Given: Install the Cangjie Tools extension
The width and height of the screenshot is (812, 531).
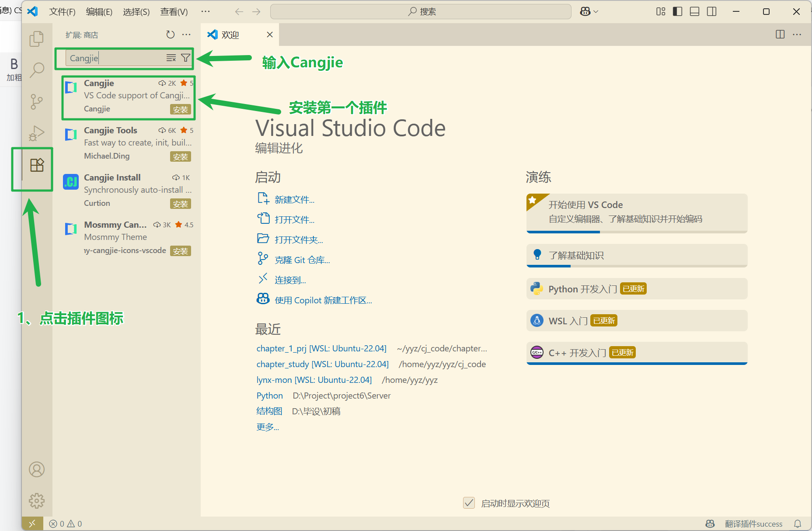Looking at the screenshot, I should click(180, 157).
